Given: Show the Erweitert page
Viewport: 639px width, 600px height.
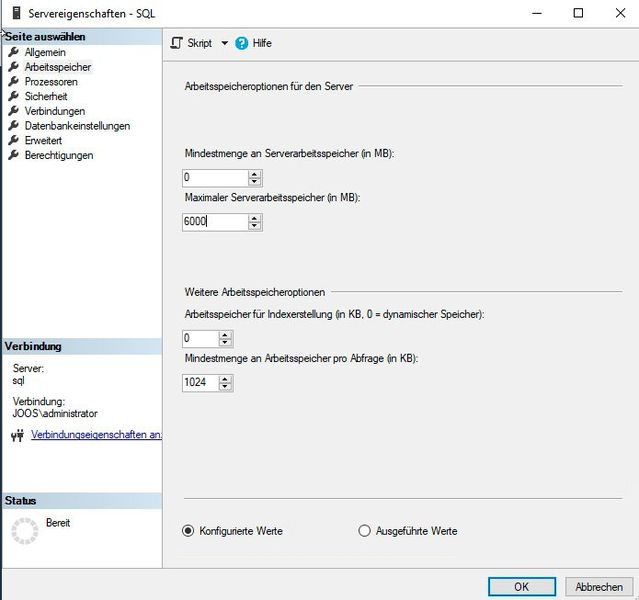Looking at the screenshot, I should [43, 140].
